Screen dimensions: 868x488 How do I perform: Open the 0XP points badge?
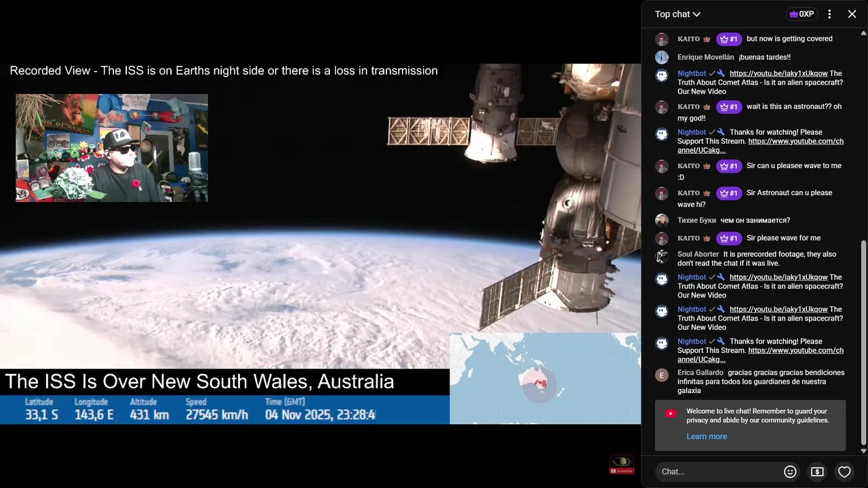[x=802, y=14]
